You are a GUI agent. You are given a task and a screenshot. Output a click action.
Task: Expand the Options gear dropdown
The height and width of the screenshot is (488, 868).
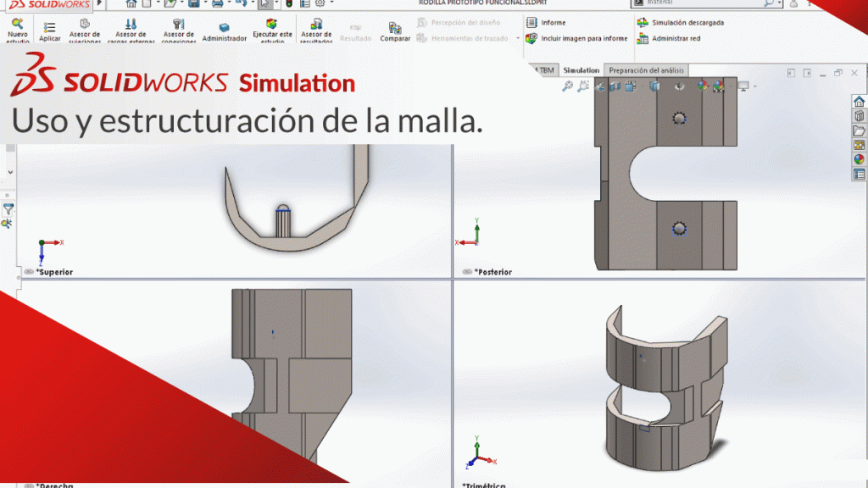(x=331, y=4)
